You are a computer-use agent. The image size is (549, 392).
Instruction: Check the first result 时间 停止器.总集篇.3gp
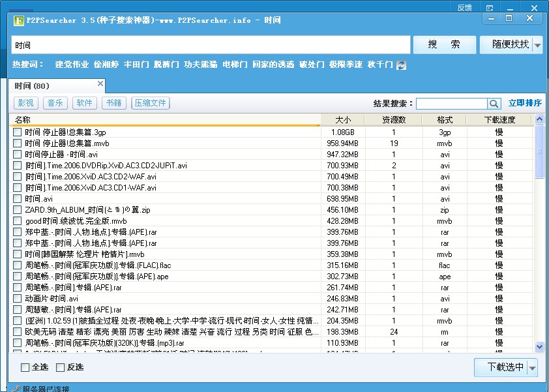point(17,132)
